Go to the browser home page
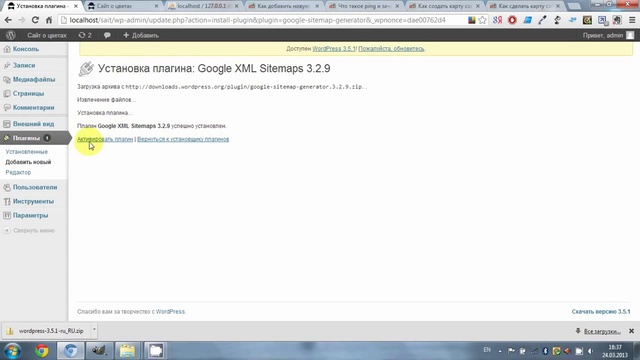 (x=49, y=20)
